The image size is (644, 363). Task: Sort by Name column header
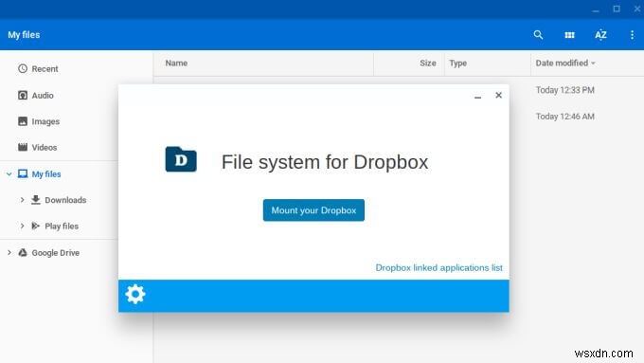tap(176, 63)
